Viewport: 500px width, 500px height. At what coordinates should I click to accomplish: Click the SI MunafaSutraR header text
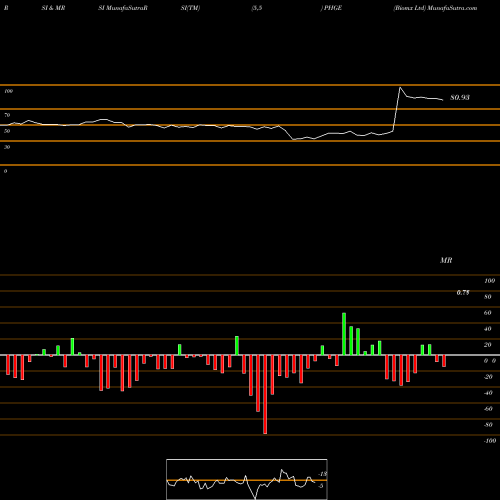[123, 8]
